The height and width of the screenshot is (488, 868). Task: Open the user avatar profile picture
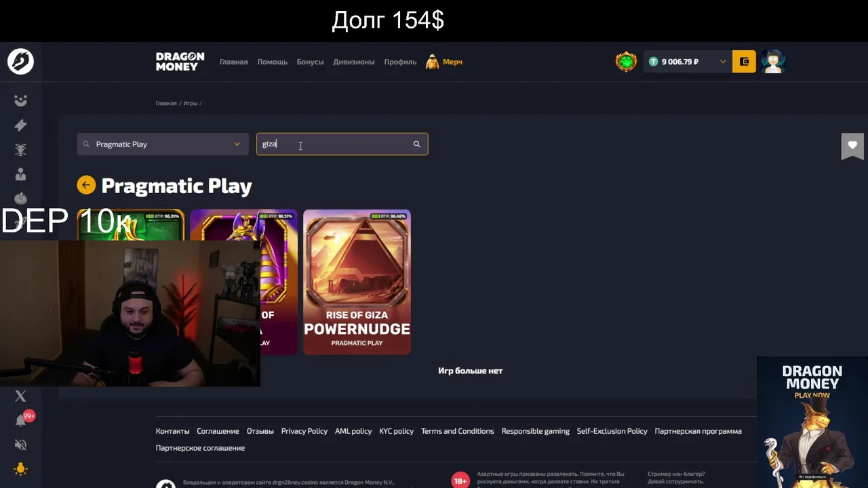pos(773,62)
